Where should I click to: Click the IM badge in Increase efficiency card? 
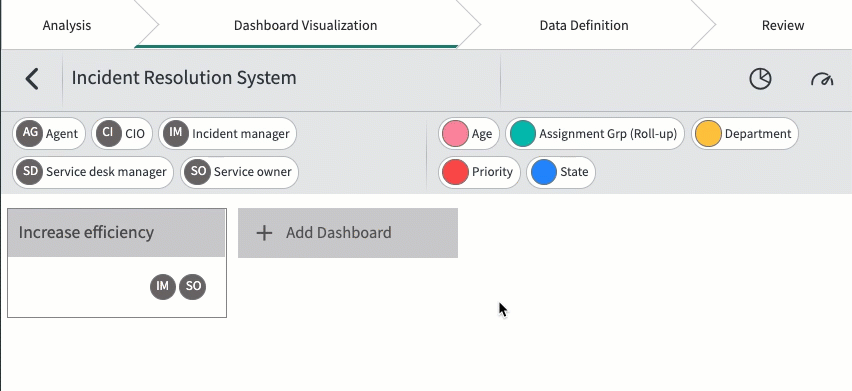[162, 286]
